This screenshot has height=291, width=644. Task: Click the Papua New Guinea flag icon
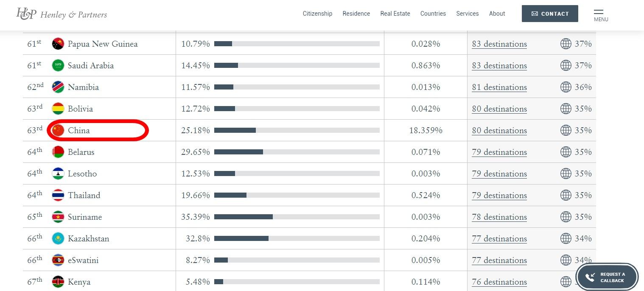[x=58, y=44]
